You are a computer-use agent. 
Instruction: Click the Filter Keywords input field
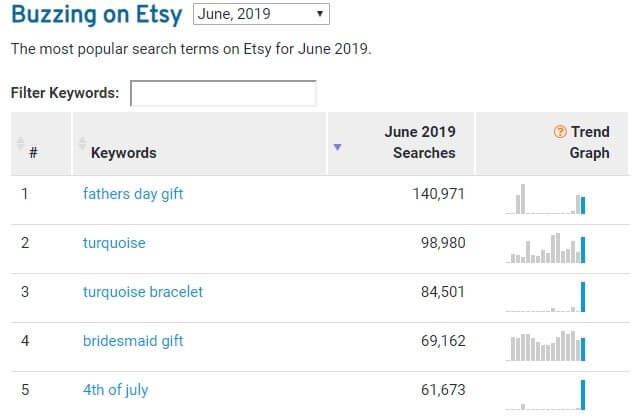tap(223, 93)
